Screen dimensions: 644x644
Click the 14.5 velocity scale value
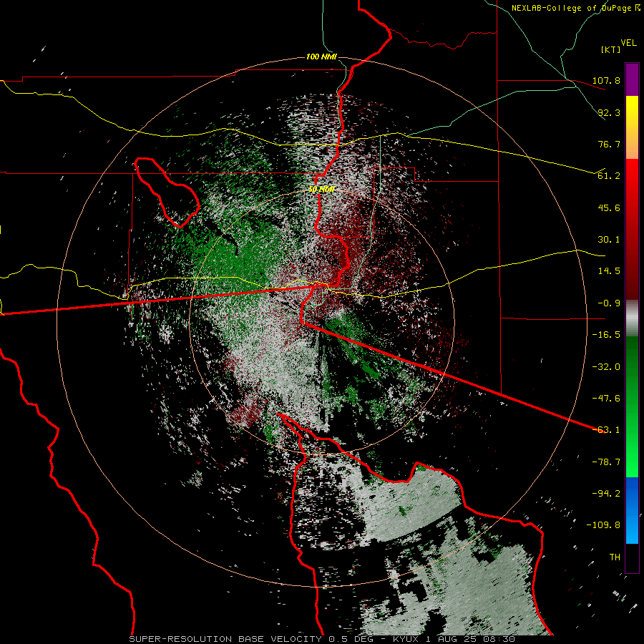point(609,271)
